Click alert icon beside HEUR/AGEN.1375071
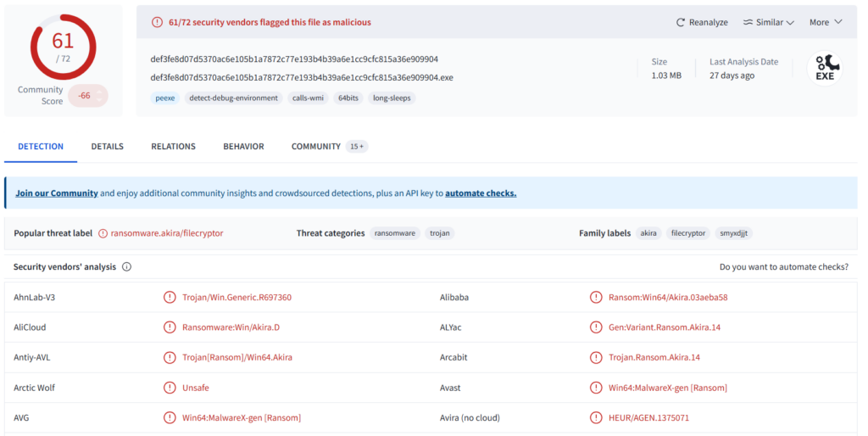This screenshot has height=436, width=868. tap(596, 417)
